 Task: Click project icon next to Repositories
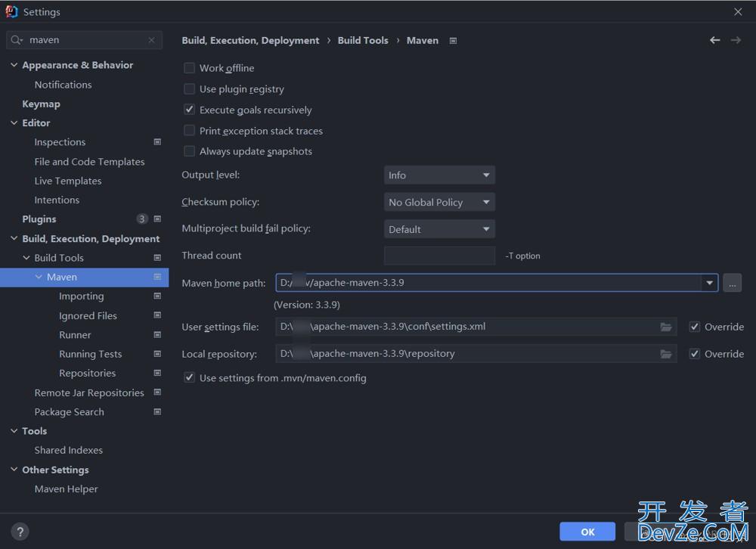[x=157, y=373]
